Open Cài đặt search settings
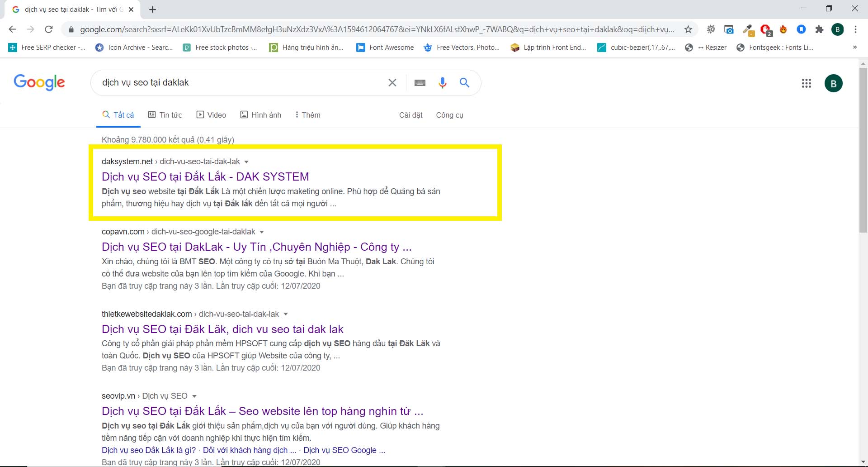Viewport: 868px width, 467px height. click(411, 115)
